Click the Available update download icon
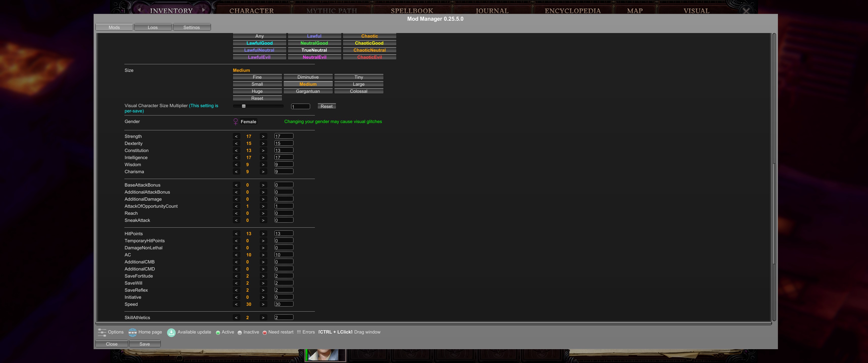Image resolution: width=868 pixels, height=363 pixels. coord(171,332)
